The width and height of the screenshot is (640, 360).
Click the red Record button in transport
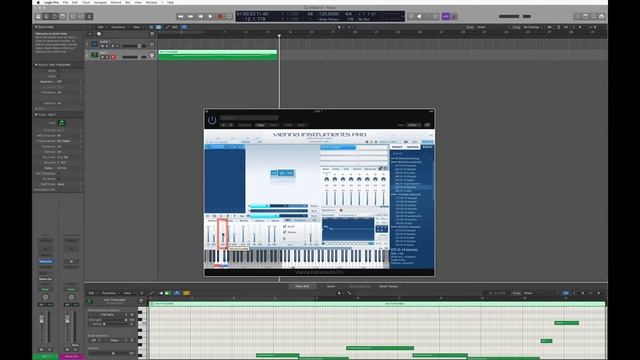click(220, 16)
